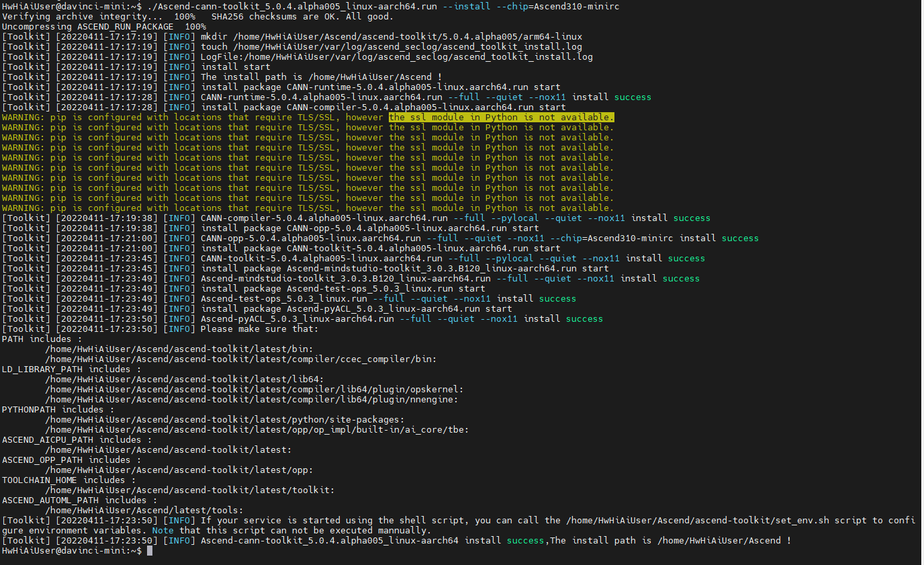Click the "Please make sure that:" message
Image resolution: width=924 pixels, height=565 pixels.
click(x=259, y=329)
